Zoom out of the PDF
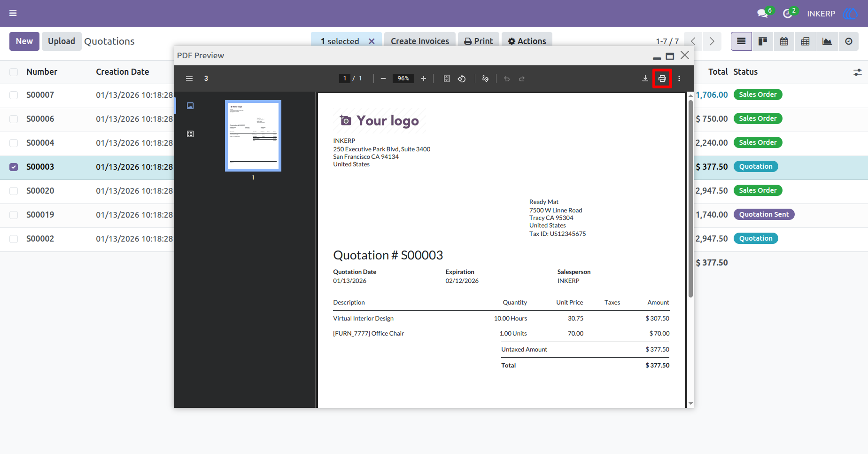 pos(383,78)
